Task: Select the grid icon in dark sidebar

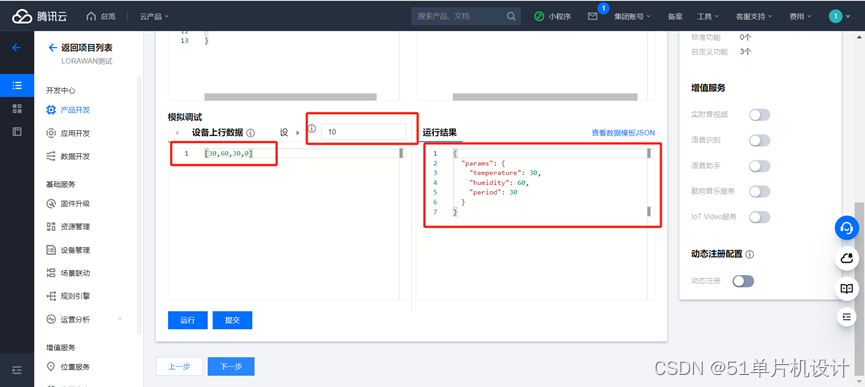Action: coord(17,109)
